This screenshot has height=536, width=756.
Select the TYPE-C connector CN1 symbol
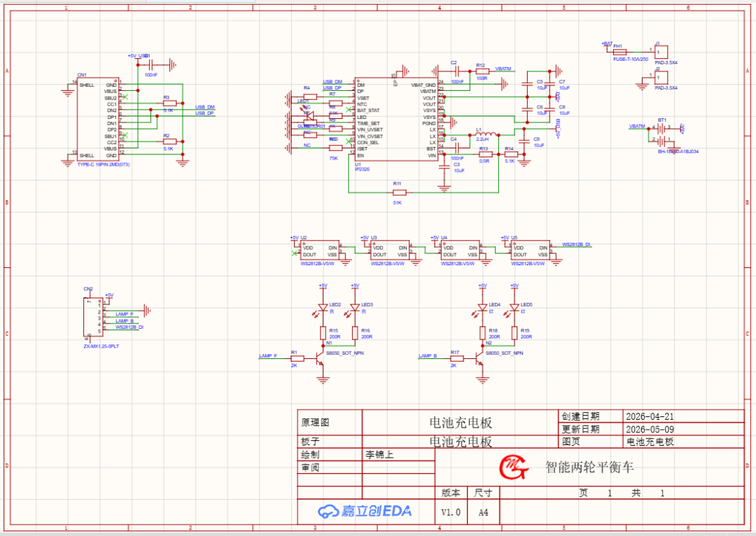(x=99, y=120)
